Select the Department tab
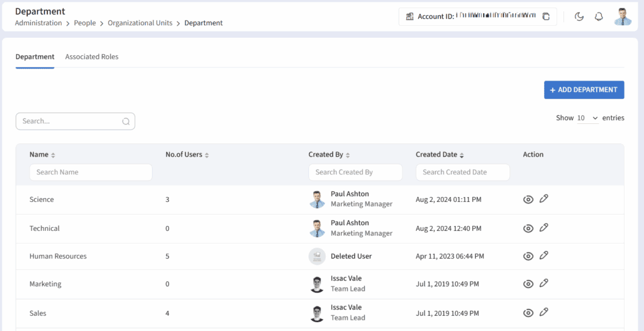644x331 pixels. click(35, 57)
